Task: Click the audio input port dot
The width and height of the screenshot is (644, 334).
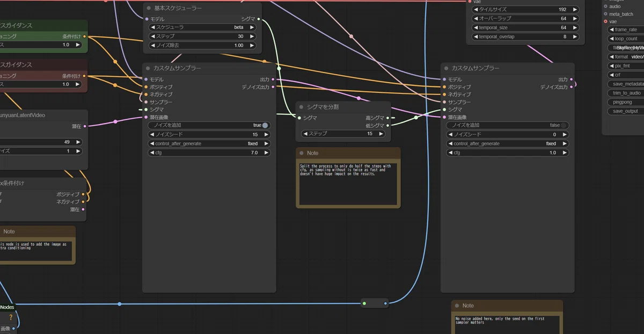Action: coord(606,6)
